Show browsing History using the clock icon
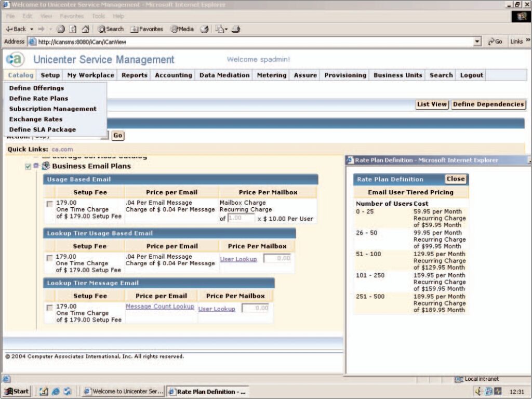 204,29
